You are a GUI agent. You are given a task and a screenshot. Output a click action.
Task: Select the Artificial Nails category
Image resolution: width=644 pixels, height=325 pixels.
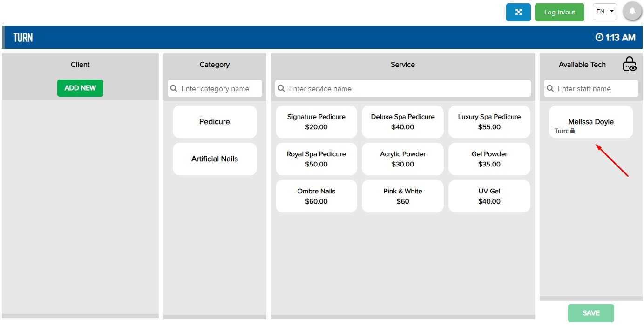(215, 159)
